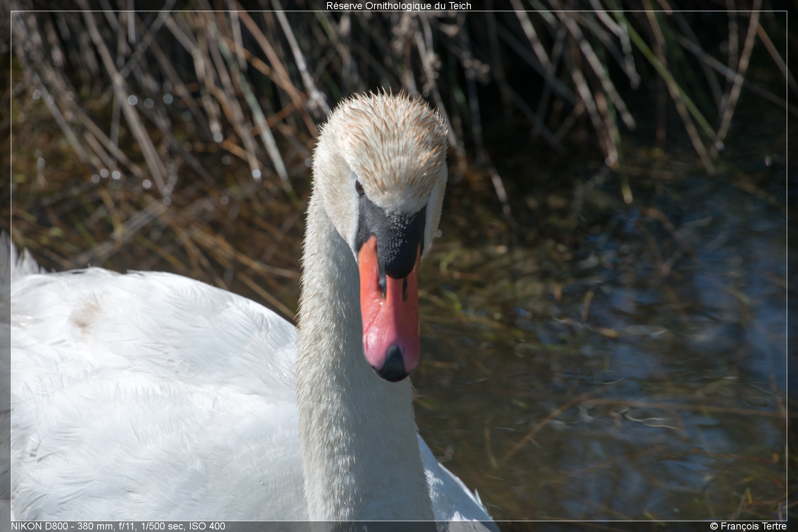798x532 pixels.
Task: Click the title 'Réserve Ornithologique du Teich'
Action: click(x=399, y=6)
